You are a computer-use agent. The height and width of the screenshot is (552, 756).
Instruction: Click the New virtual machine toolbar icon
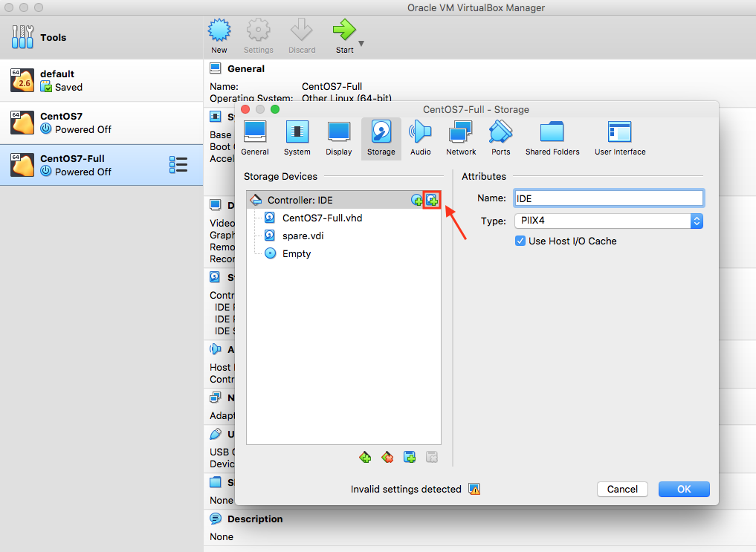tap(219, 36)
